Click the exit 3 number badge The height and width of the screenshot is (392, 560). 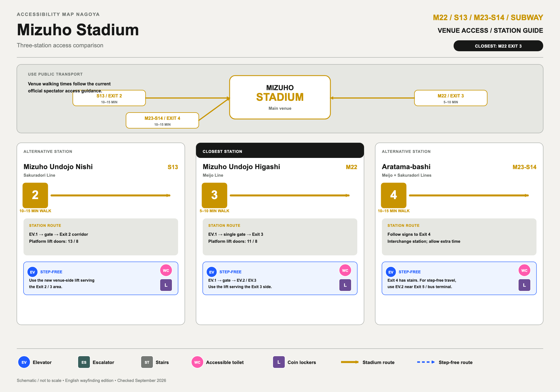click(214, 195)
